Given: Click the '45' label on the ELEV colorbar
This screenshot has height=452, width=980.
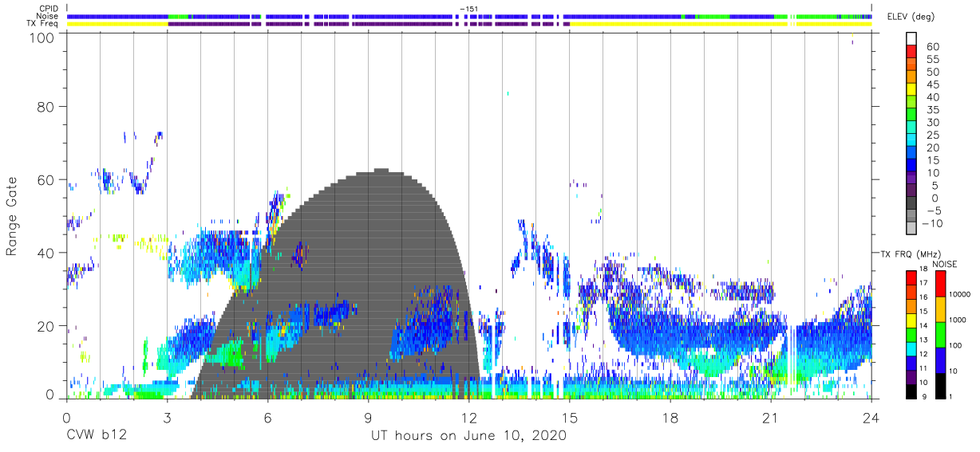Looking at the screenshot, I should click(933, 85).
